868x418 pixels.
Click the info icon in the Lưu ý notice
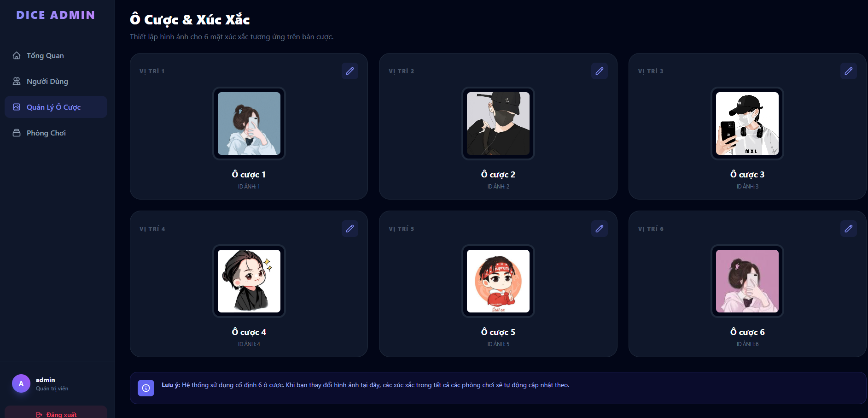146,388
